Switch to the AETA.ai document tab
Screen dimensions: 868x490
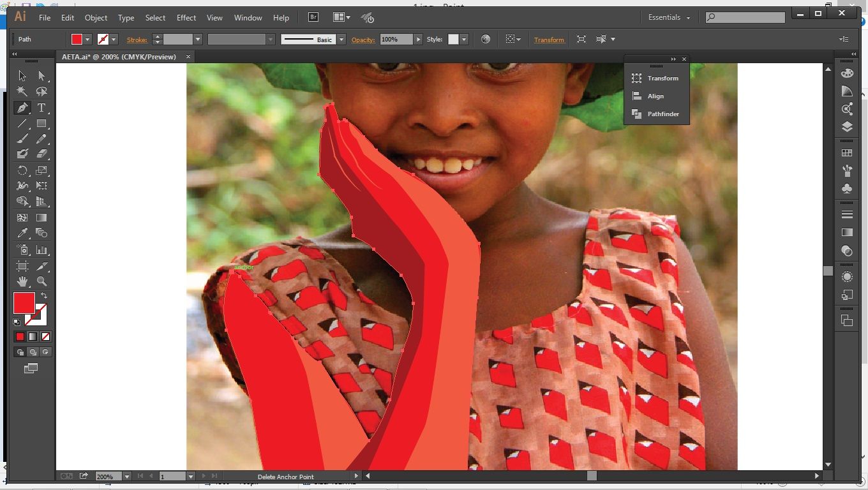[119, 57]
